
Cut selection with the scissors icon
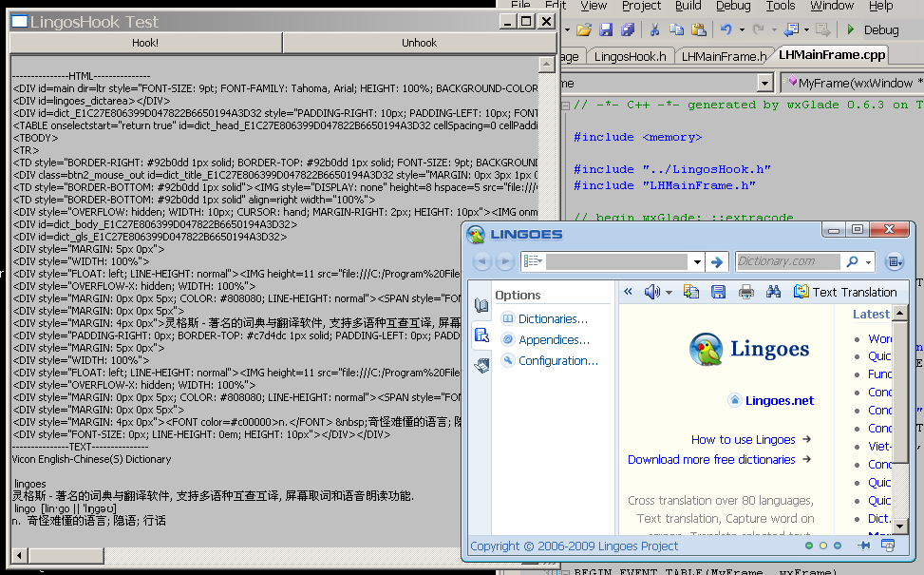654,29
